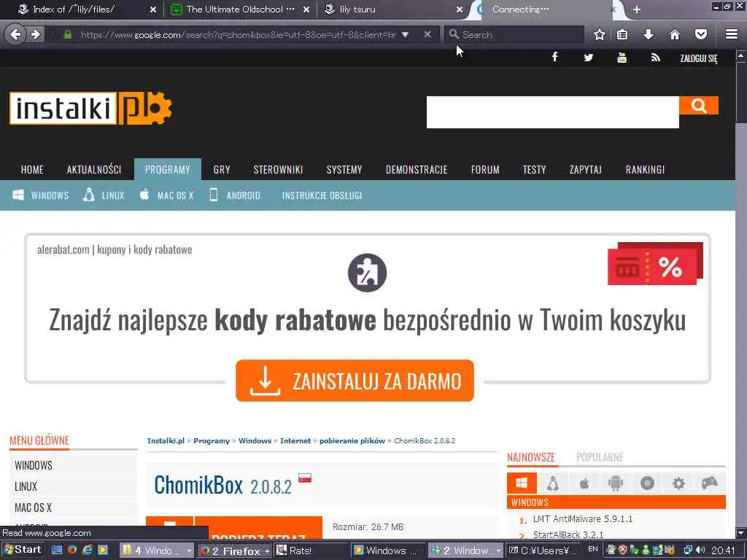This screenshot has width=747, height=560.
Task: Open the Instalki Twitter icon
Action: pyautogui.click(x=589, y=58)
